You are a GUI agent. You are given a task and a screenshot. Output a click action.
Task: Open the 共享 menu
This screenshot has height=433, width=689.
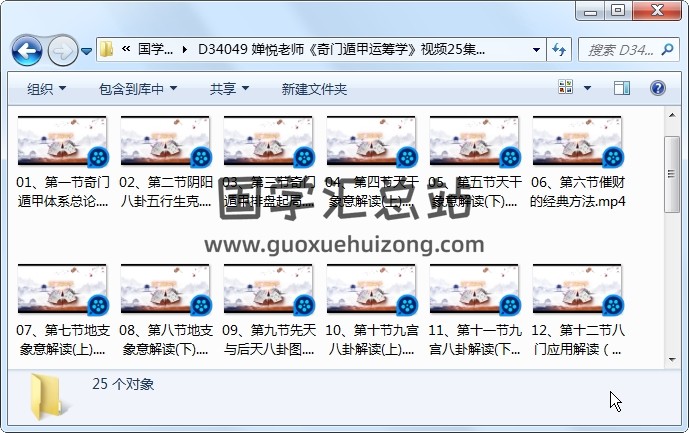[x=229, y=89]
